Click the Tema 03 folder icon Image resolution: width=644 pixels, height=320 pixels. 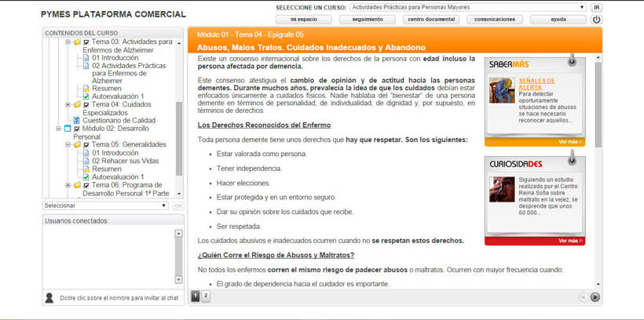pos(77,42)
